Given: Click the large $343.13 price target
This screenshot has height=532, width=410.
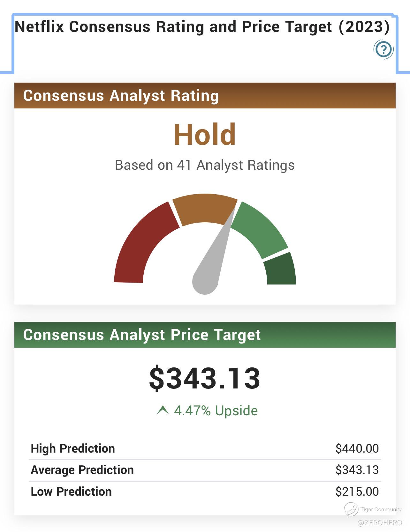Looking at the screenshot, I should (205, 379).
